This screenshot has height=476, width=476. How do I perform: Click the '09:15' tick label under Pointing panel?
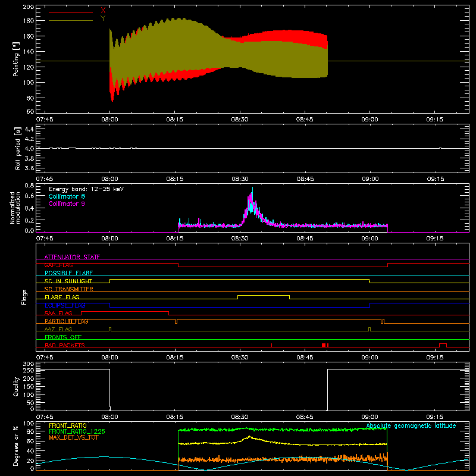pyautogui.click(x=434, y=120)
